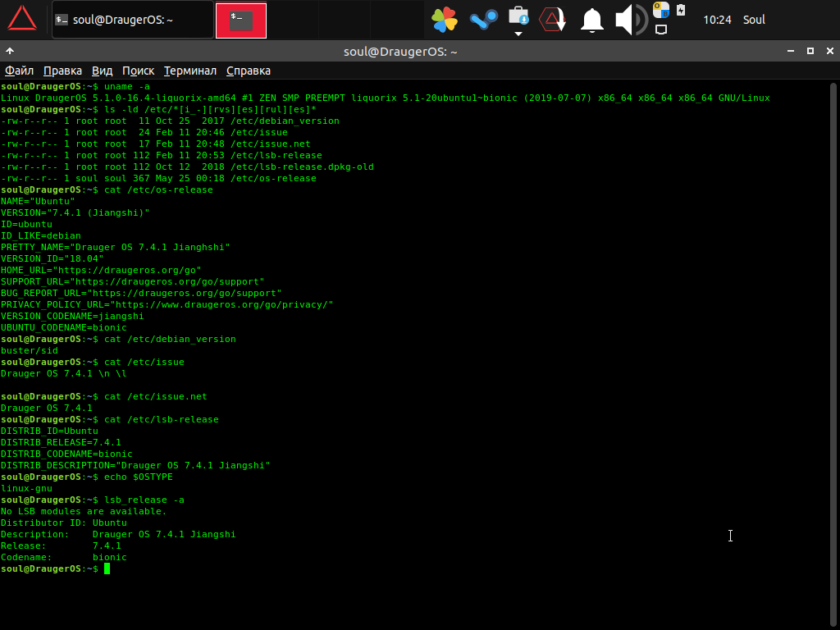Click the line ID_LIKE=debian
The width and height of the screenshot is (840, 630).
click(41, 235)
